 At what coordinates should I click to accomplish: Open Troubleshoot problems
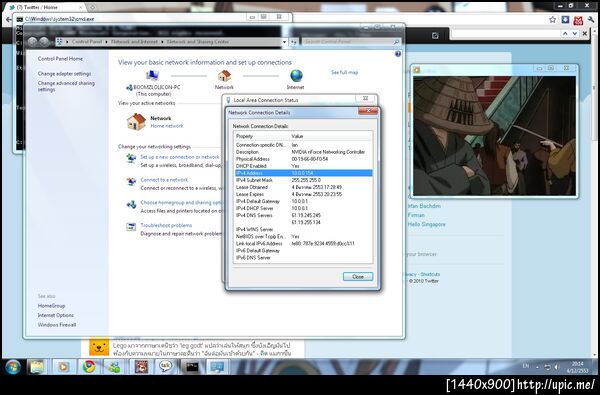click(x=166, y=225)
